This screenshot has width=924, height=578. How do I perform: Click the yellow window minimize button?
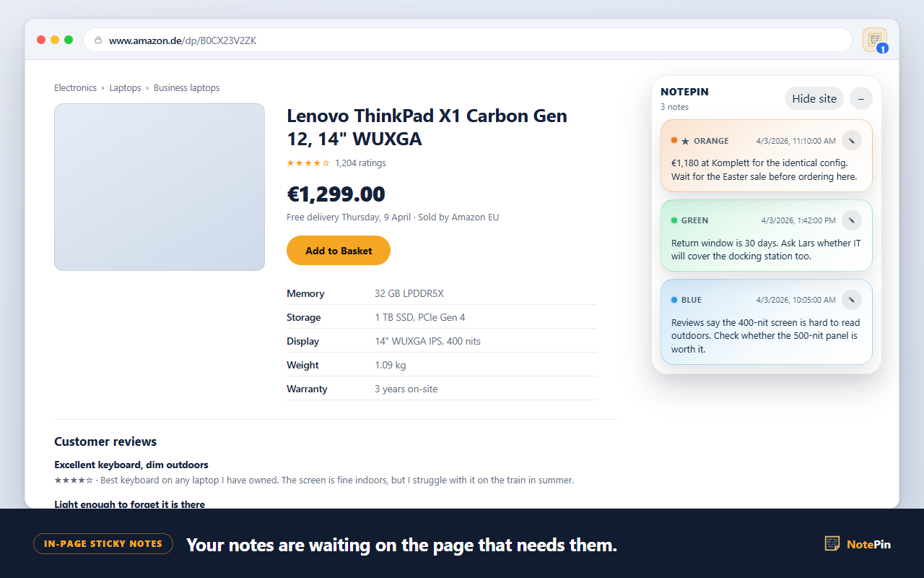(55, 40)
